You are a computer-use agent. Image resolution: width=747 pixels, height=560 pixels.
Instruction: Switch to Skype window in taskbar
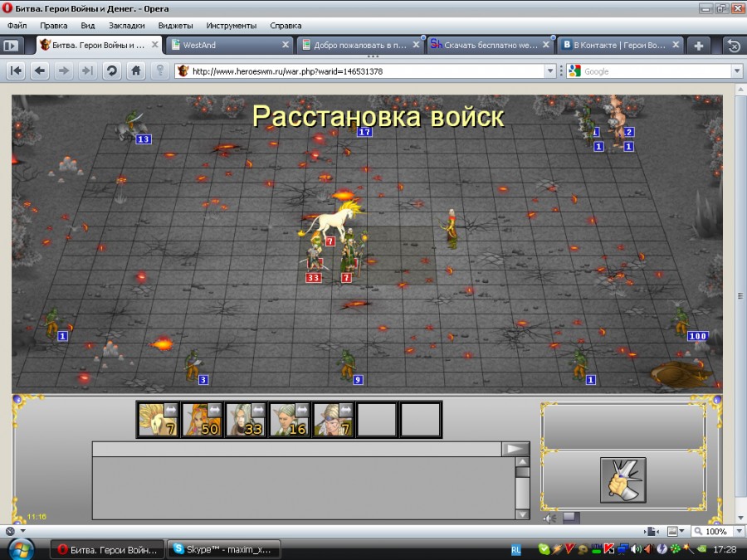tap(224, 549)
